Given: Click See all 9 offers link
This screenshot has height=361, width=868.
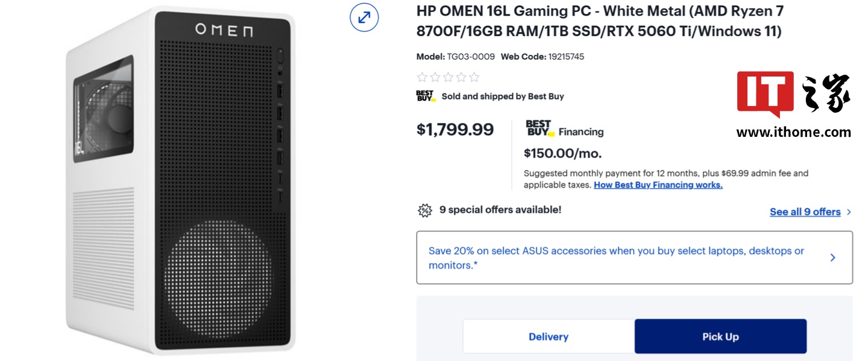Looking at the screenshot, I should [805, 212].
